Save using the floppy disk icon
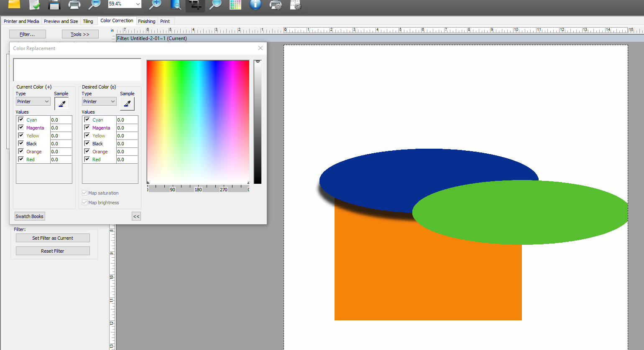This screenshot has height=350, width=644. pos(54,5)
